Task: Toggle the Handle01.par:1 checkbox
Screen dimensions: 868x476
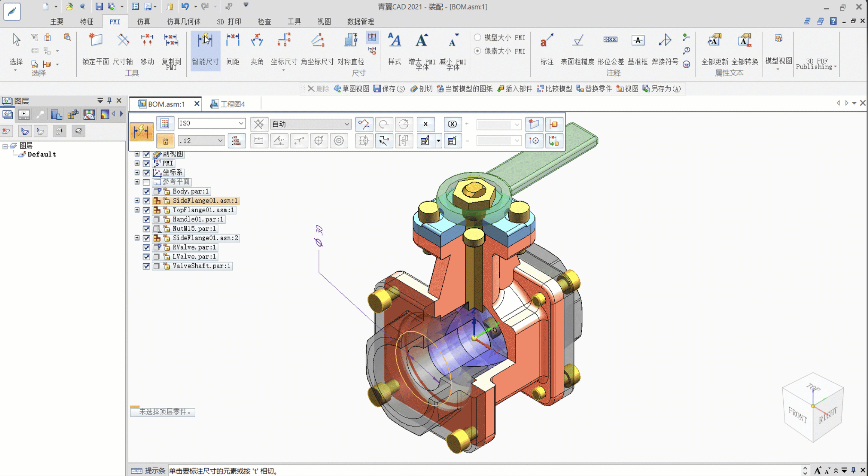Action: click(x=146, y=220)
